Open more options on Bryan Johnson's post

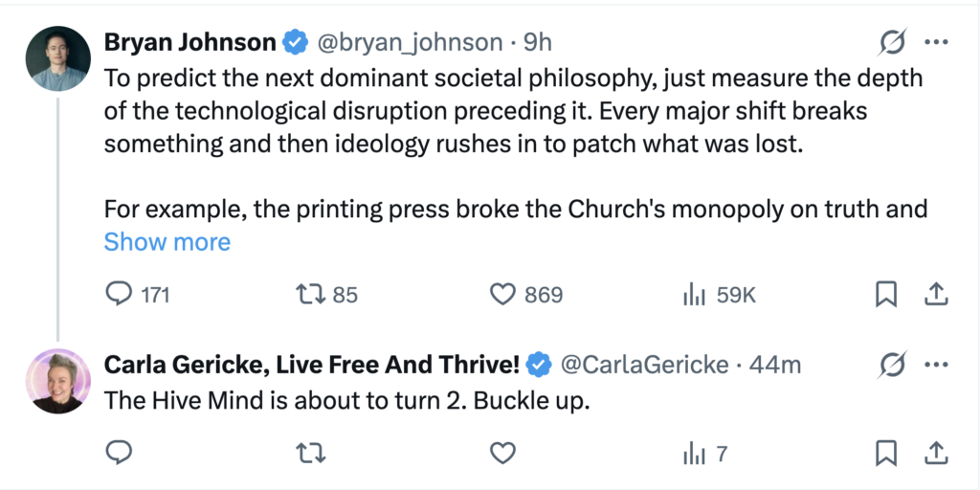click(x=935, y=42)
